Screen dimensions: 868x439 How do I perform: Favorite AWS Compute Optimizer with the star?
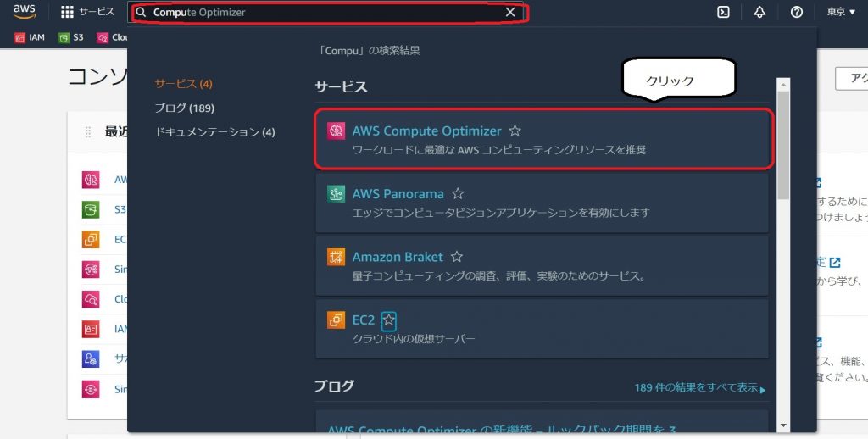coord(515,131)
